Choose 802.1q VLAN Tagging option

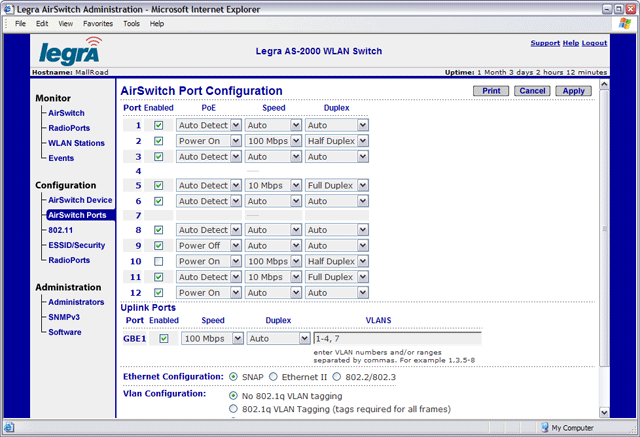coord(233,408)
